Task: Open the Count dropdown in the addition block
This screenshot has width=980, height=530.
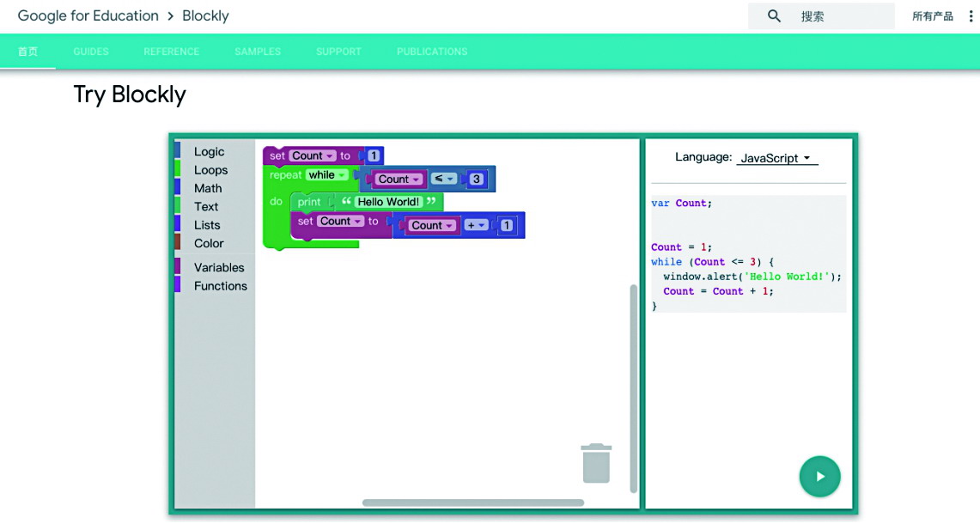Action: coord(432,226)
